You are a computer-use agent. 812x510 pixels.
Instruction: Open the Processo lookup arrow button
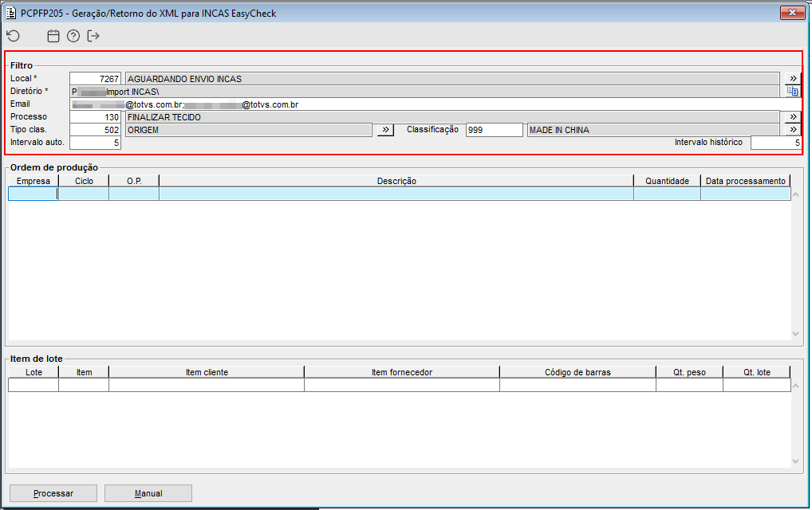(793, 117)
